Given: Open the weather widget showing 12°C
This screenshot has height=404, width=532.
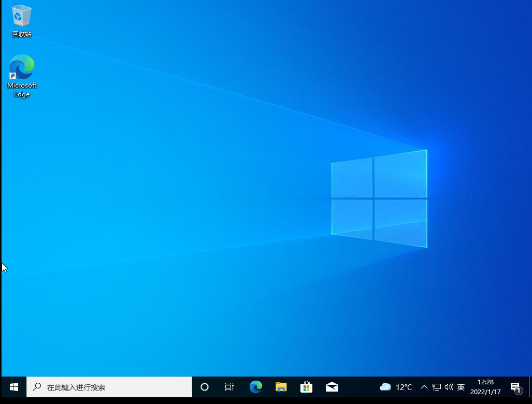Looking at the screenshot, I should [396, 387].
